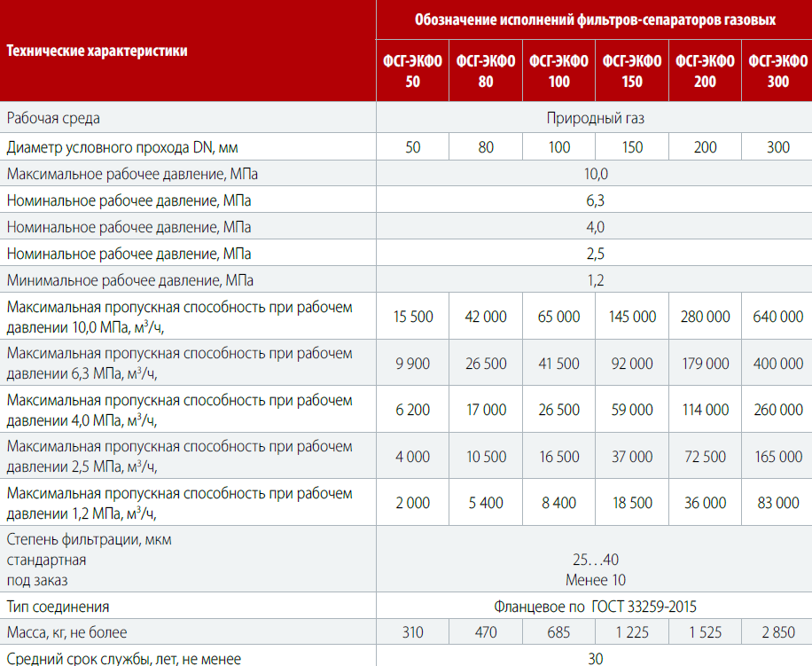Click the cell value '16 500'
812x666 pixels.
pos(558,457)
